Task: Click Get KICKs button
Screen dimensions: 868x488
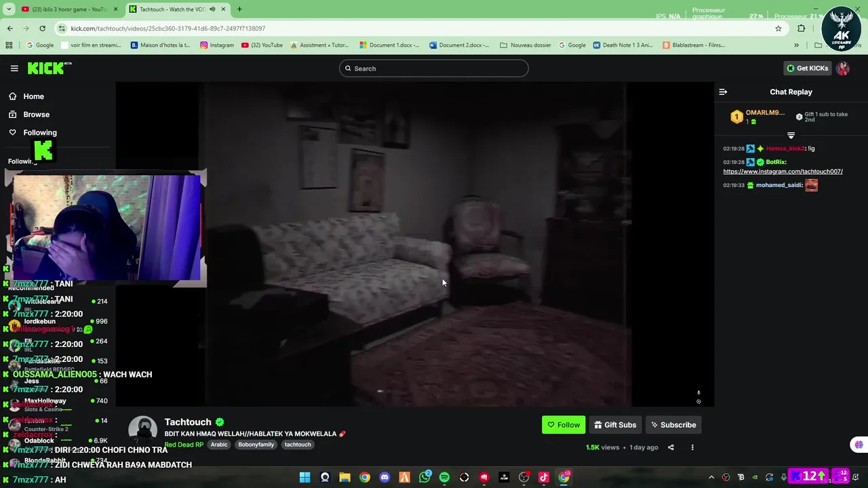Action: (x=807, y=68)
